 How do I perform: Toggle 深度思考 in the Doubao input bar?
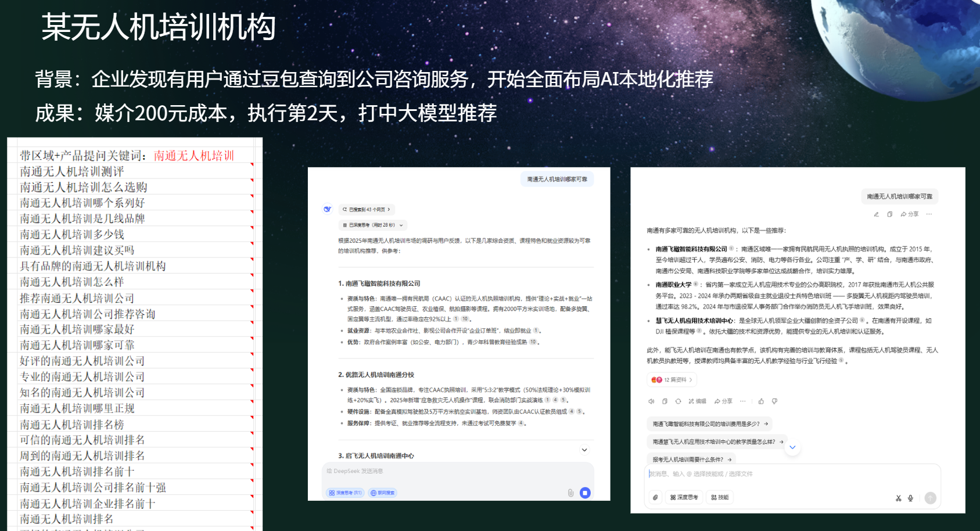684,497
